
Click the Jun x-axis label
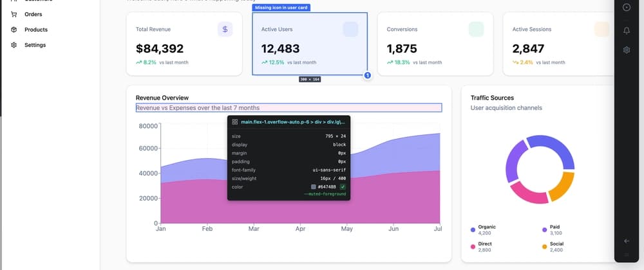pos(393,229)
